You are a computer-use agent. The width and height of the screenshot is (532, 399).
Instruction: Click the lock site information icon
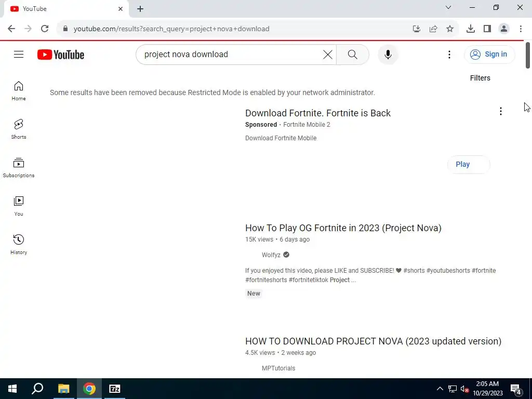pos(65,29)
